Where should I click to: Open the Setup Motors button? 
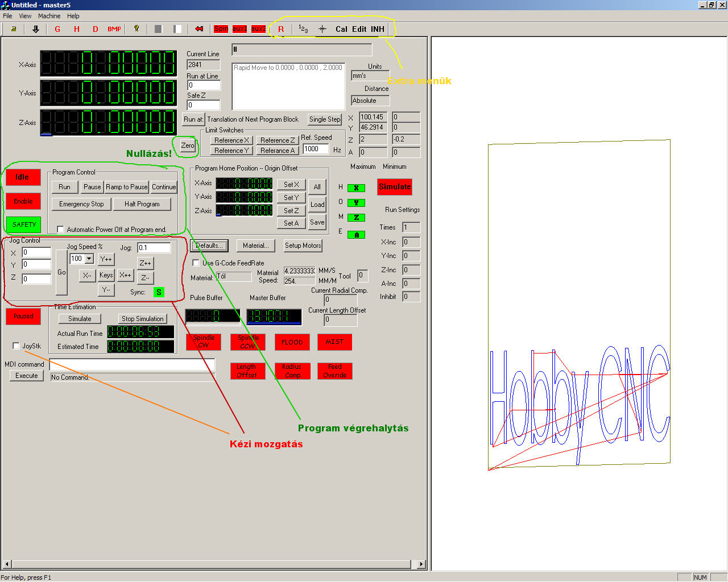tap(303, 246)
